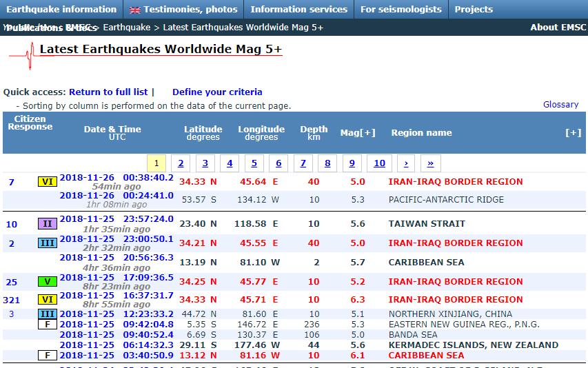Click intensity VI badge for 16:37:31.7 quake
Viewport: 588px width, 368px height.
[x=48, y=299]
